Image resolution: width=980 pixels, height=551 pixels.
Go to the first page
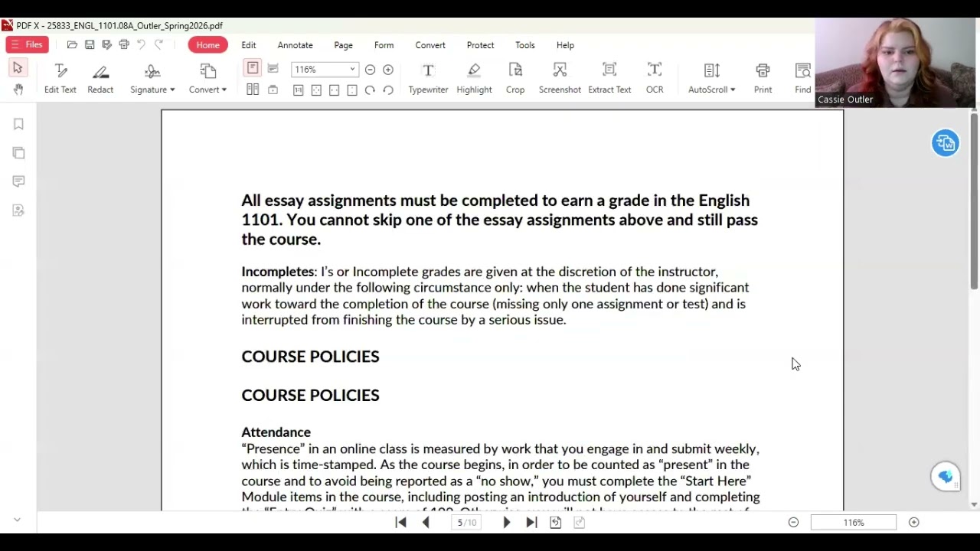point(400,522)
